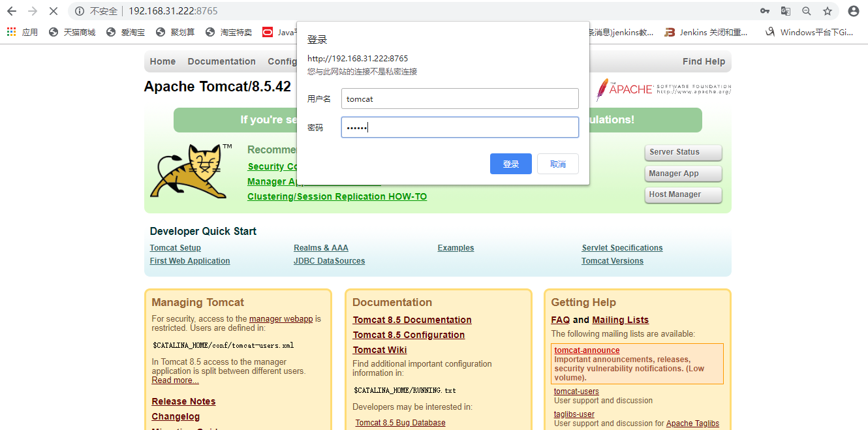Open the tomcat-users mailing list link

pos(577,392)
